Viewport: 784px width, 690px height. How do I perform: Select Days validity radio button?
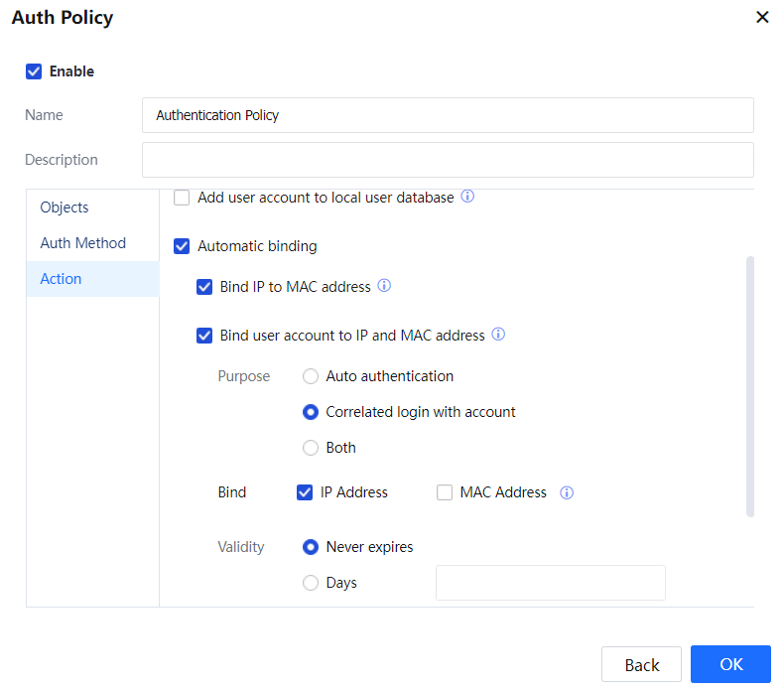pos(311,583)
